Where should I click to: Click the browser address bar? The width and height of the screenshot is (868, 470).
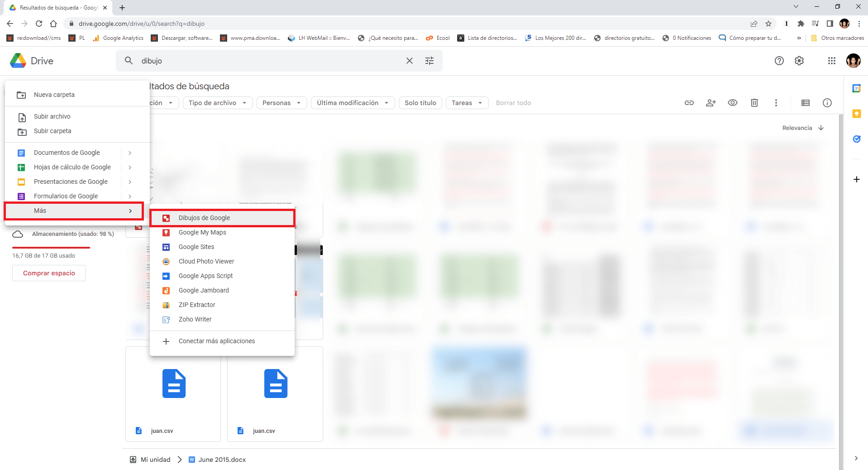point(407,24)
